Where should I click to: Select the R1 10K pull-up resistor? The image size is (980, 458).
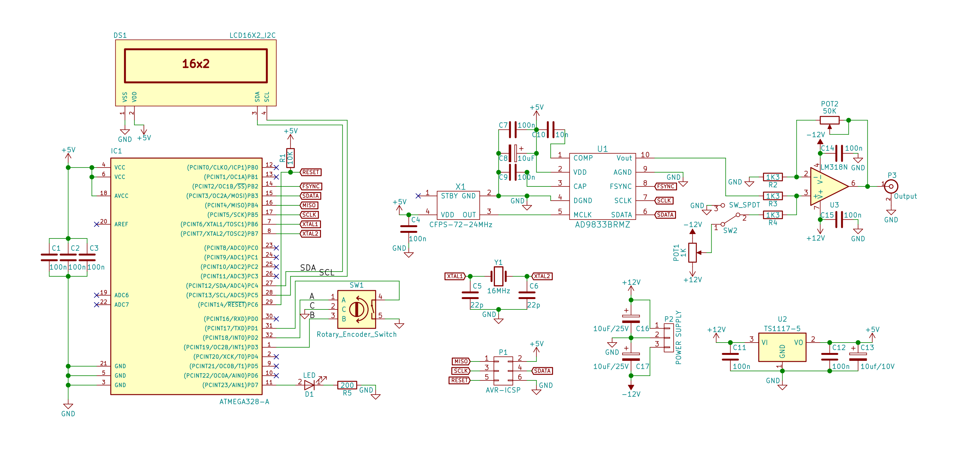pyautogui.click(x=290, y=158)
